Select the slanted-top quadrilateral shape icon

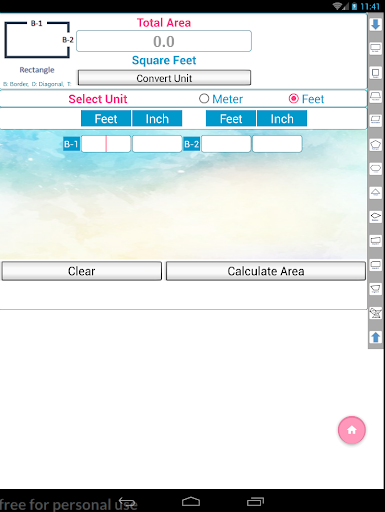(x=376, y=240)
